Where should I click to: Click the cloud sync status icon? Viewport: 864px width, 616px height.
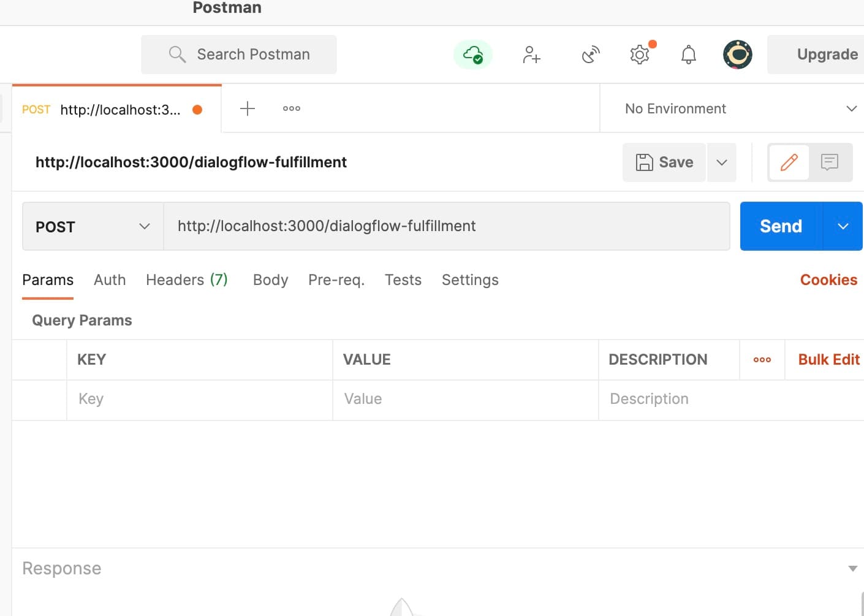click(x=472, y=55)
